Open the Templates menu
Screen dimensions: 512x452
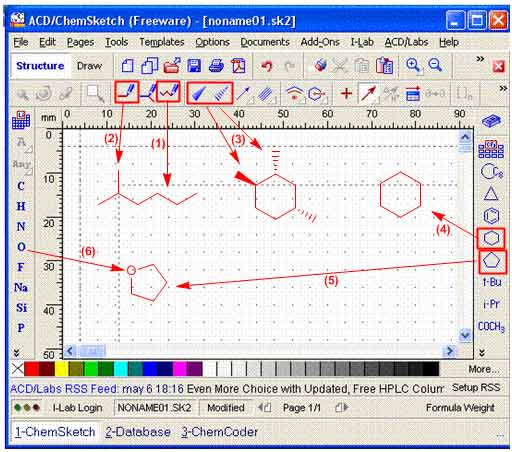tap(162, 42)
